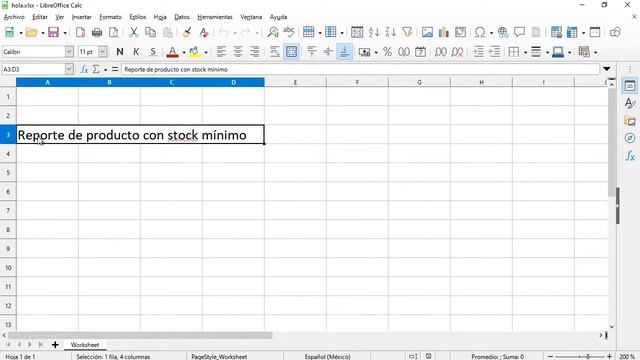The height and width of the screenshot is (360, 640).
Task: Clear direct formatting
Action: [204, 32]
